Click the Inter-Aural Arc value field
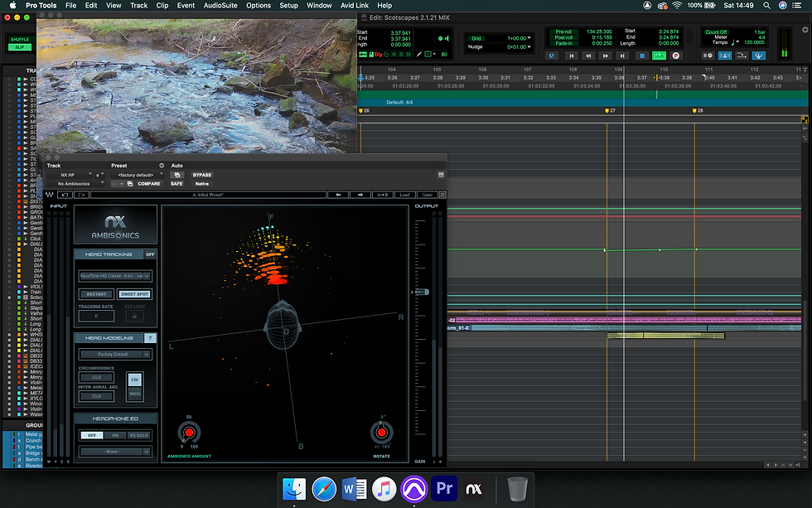 96,396
